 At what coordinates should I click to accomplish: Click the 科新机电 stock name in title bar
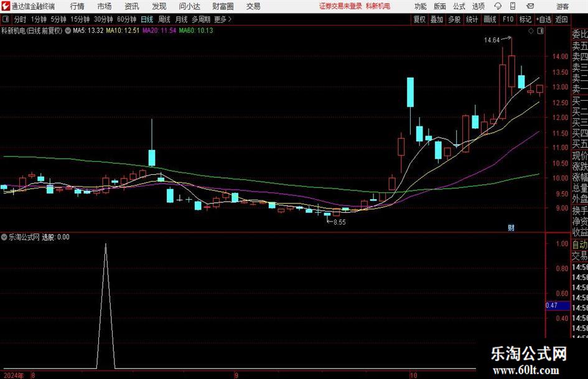point(378,6)
